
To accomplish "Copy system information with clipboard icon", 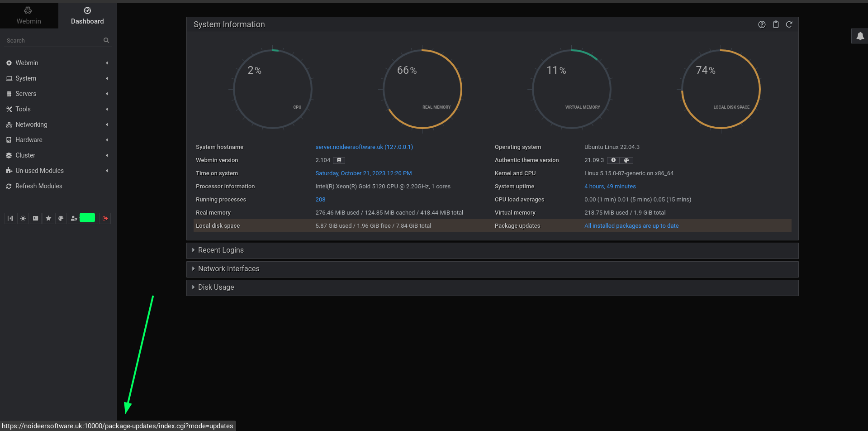I will [776, 24].
